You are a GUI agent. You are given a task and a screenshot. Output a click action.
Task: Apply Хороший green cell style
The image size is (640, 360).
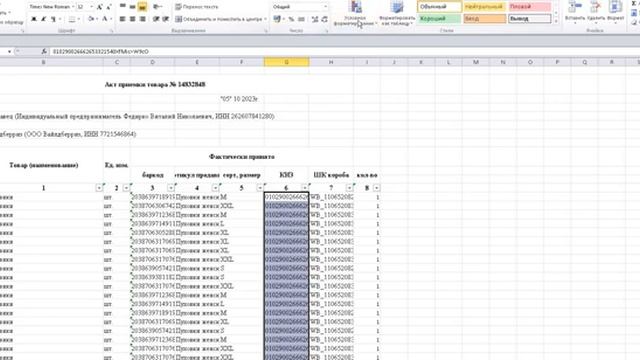click(x=439, y=19)
